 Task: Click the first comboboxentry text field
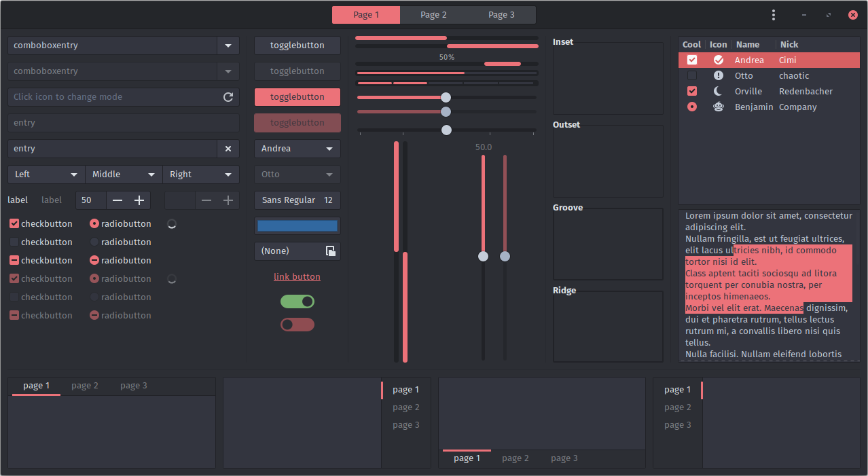(x=113, y=45)
